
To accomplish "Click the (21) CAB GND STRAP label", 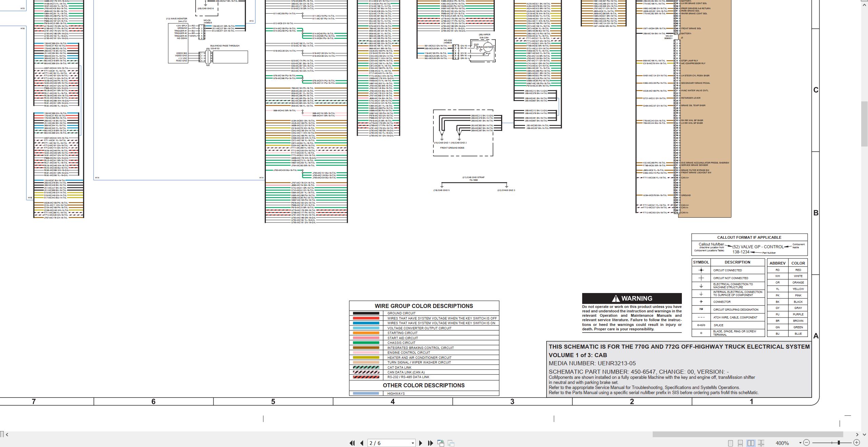I will tap(473, 177).
